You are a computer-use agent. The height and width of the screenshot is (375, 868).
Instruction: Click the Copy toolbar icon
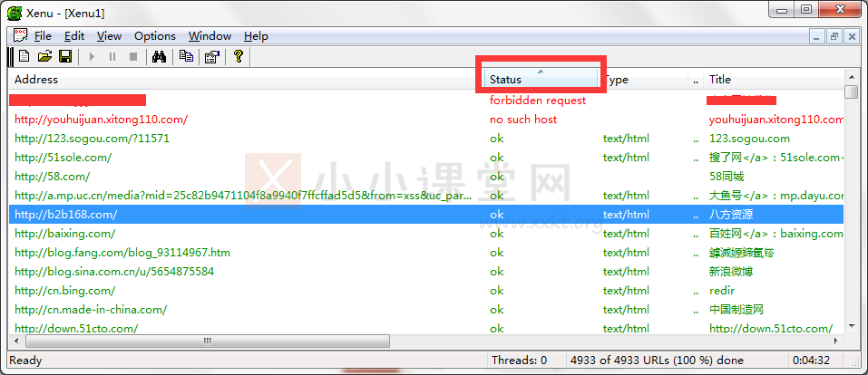pyautogui.click(x=186, y=56)
